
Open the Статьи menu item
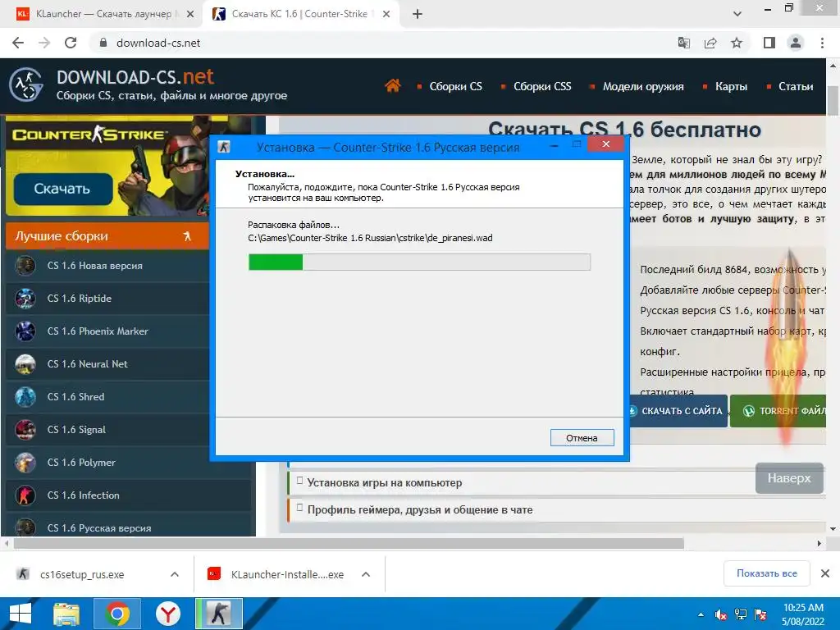[796, 86]
